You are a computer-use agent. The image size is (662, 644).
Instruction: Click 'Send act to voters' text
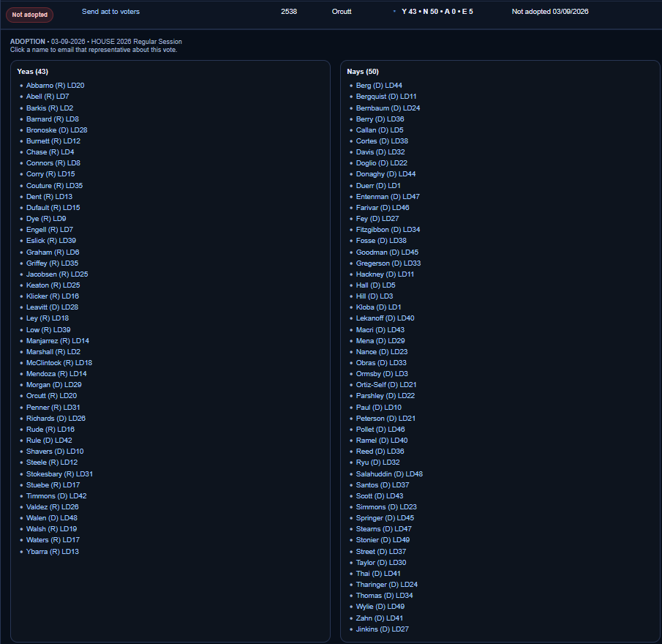pos(110,12)
